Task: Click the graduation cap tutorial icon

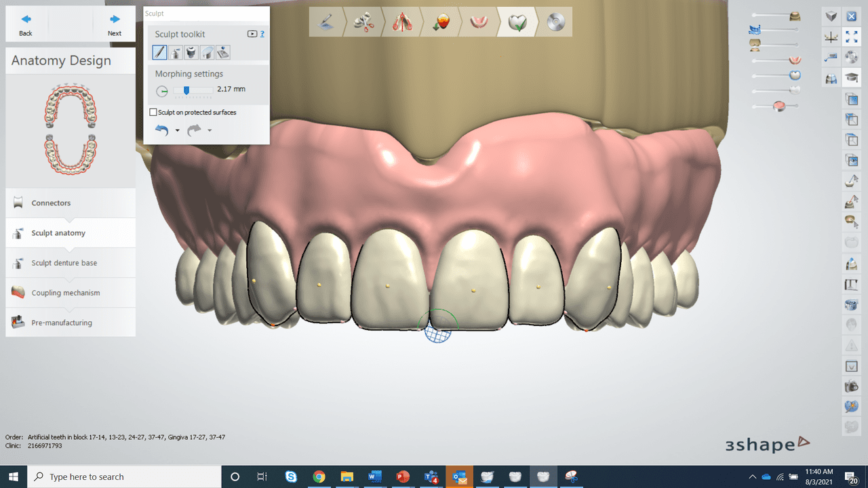Action: click(x=851, y=79)
